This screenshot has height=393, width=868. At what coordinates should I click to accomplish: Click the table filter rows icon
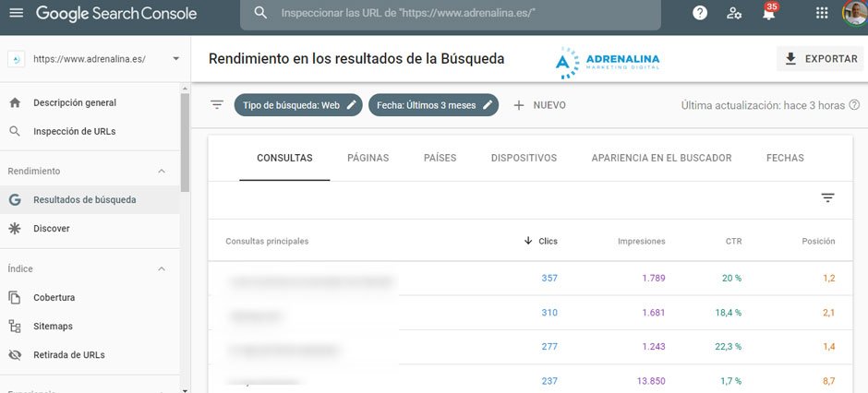click(827, 197)
